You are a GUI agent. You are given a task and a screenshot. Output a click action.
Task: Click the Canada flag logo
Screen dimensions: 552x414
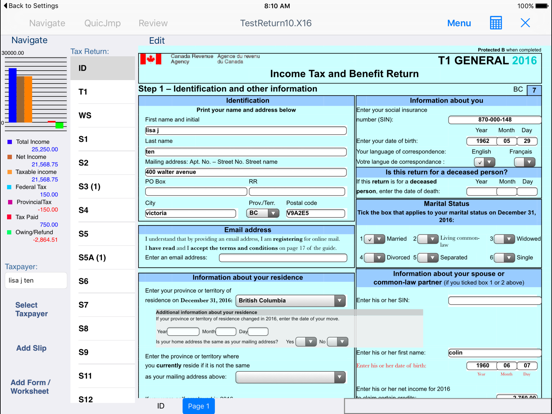click(x=151, y=59)
